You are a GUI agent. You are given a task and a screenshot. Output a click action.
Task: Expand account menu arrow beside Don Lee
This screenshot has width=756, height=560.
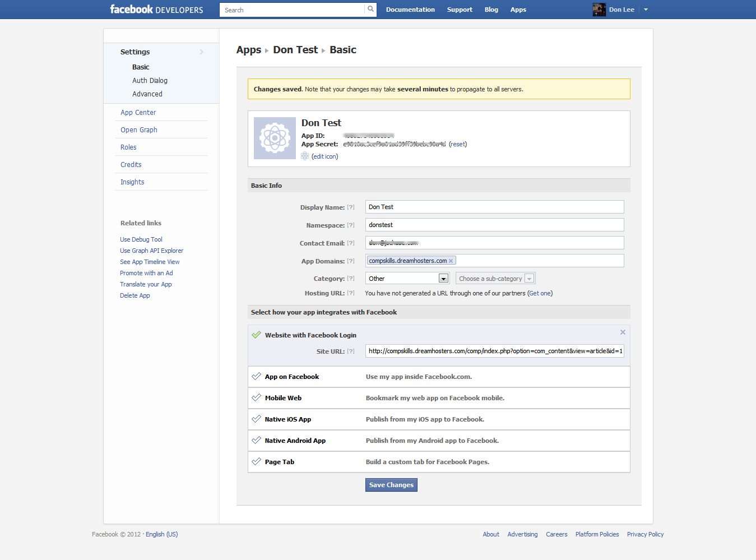tap(646, 10)
